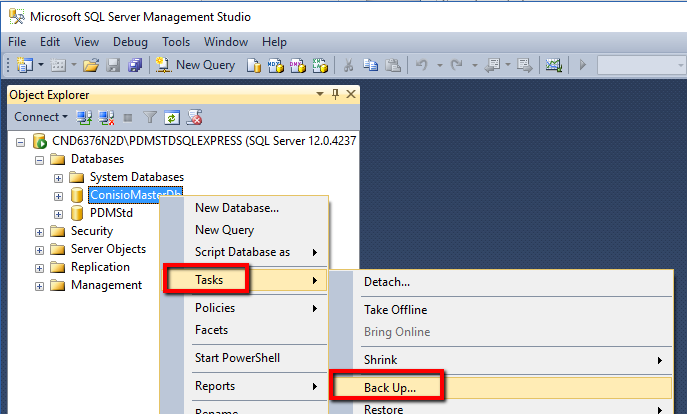The width and height of the screenshot is (687, 414).
Task: Click the ConisioMasterDb database cylinder icon
Action: click(77, 195)
